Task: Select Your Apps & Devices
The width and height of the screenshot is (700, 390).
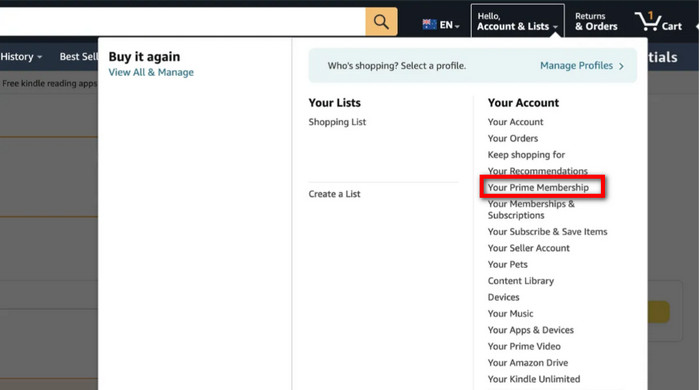Action: tap(530, 330)
